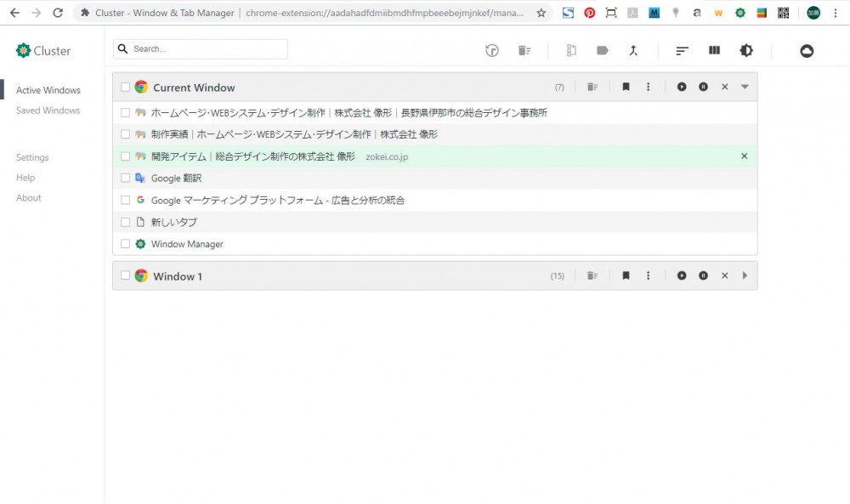Click the green Cluster extension icon
The image size is (850, 504).
pyautogui.click(x=740, y=13)
